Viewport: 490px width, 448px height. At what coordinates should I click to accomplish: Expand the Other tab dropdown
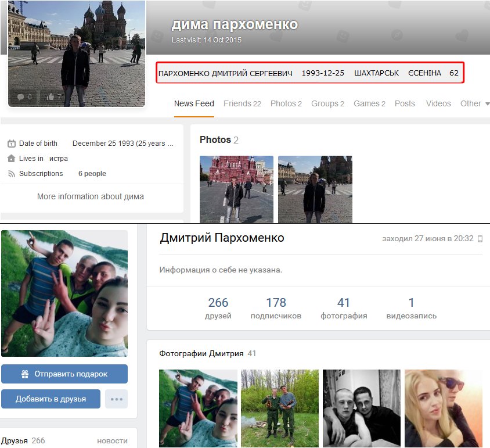click(x=474, y=103)
